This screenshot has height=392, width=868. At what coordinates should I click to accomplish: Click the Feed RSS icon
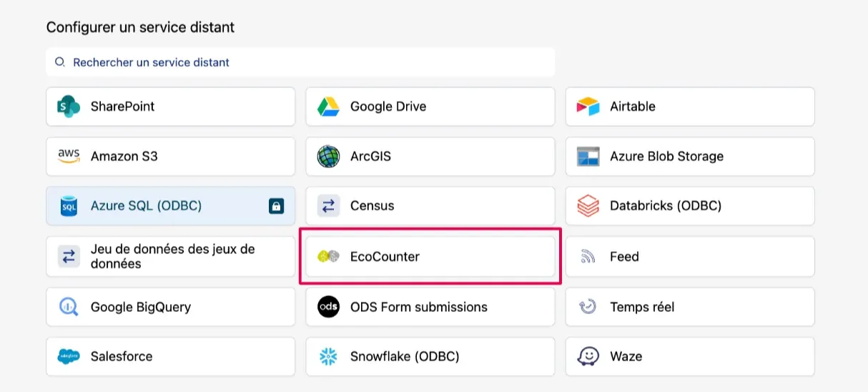(x=588, y=256)
